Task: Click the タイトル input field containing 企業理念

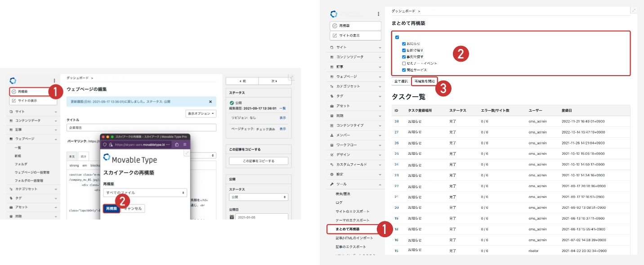Action: [142, 128]
